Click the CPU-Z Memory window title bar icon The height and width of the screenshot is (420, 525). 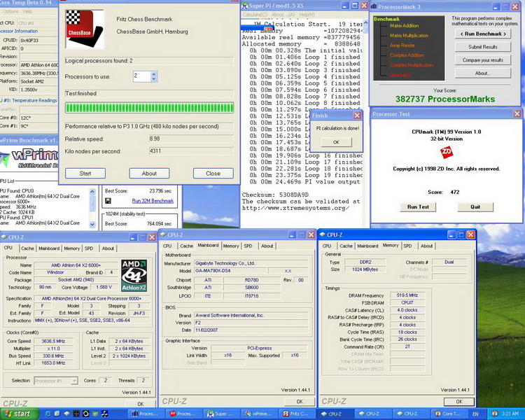pos(323,234)
